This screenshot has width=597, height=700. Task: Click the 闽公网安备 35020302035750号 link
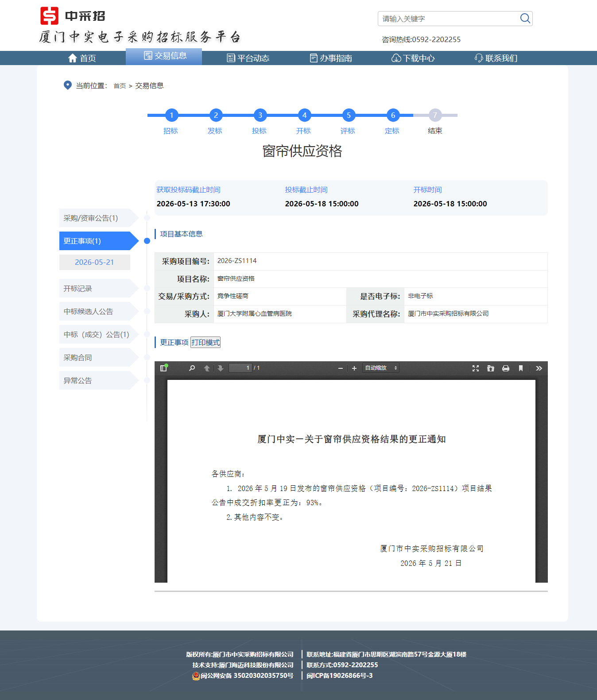coord(247,676)
